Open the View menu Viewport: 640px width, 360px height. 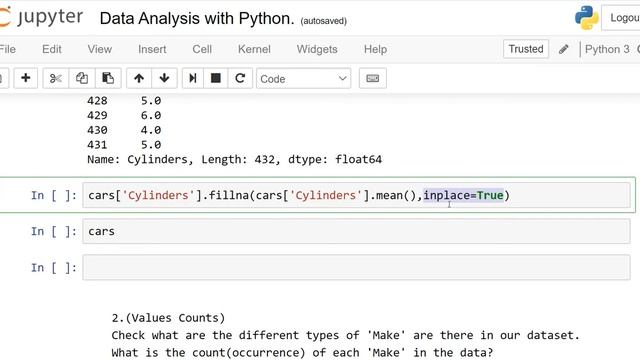[x=100, y=49]
